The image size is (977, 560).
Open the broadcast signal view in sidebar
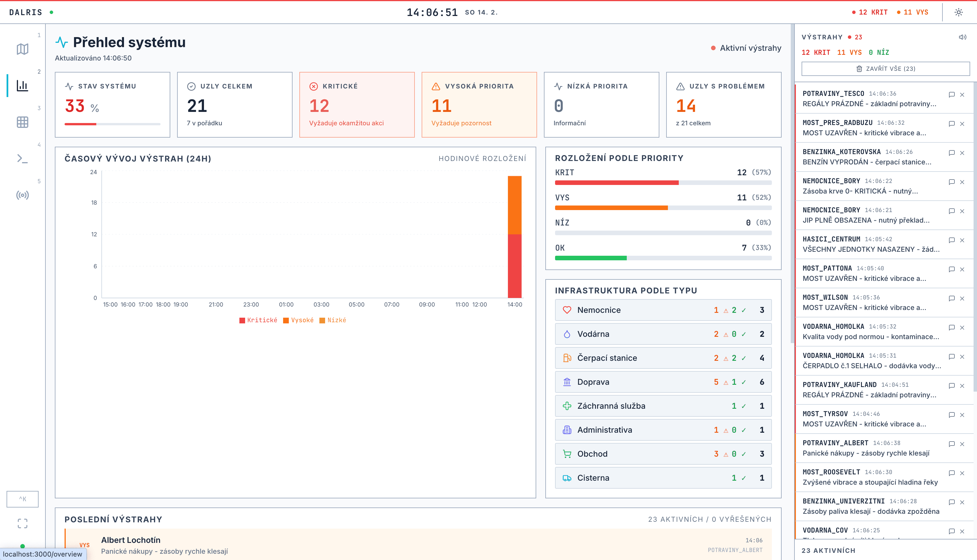pyautogui.click(x=22, y=196)
